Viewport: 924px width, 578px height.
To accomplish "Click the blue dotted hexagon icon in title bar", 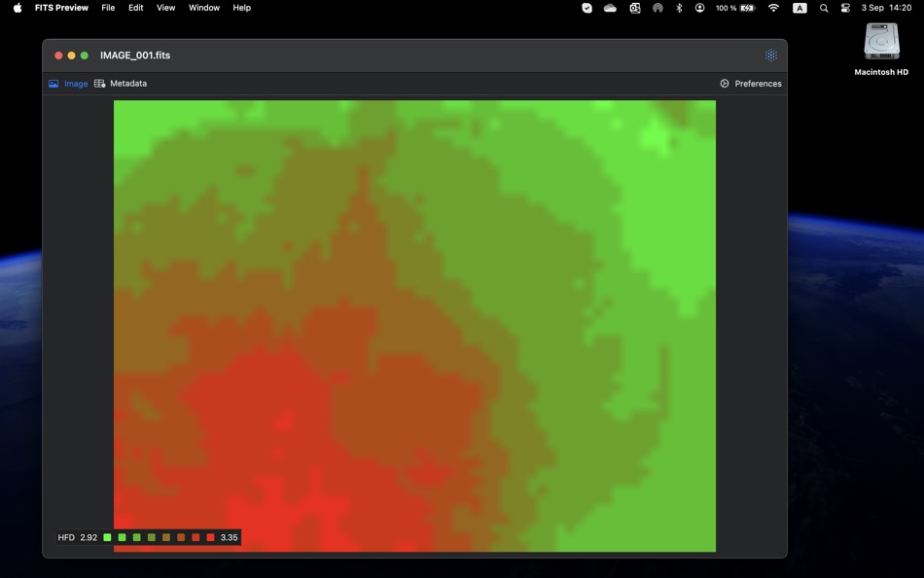I will pos(770,54).
